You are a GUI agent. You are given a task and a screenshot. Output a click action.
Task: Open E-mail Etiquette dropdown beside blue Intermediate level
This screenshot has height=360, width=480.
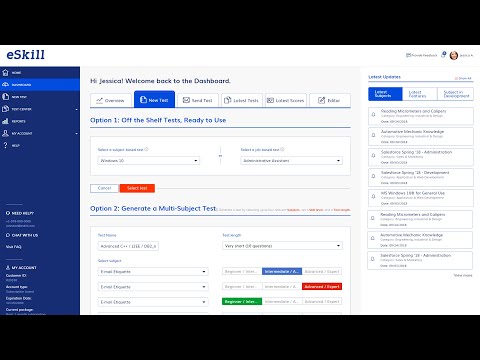(x=153, y=272)
